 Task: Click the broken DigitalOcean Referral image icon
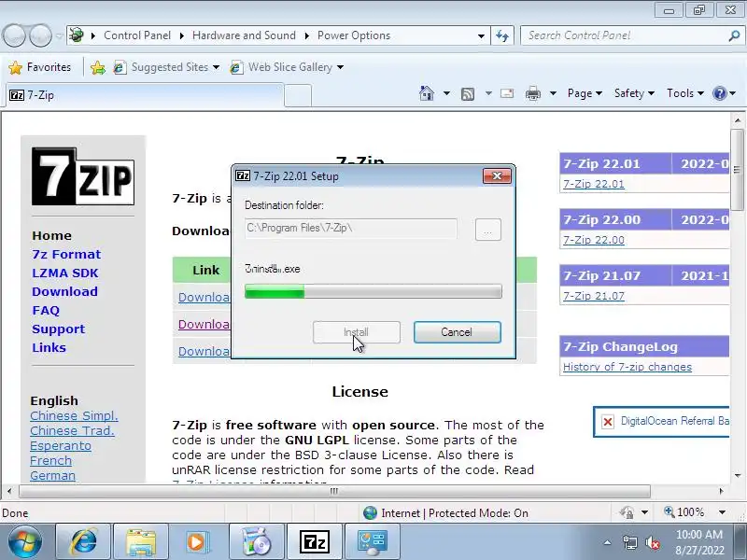tap(608, 422)
